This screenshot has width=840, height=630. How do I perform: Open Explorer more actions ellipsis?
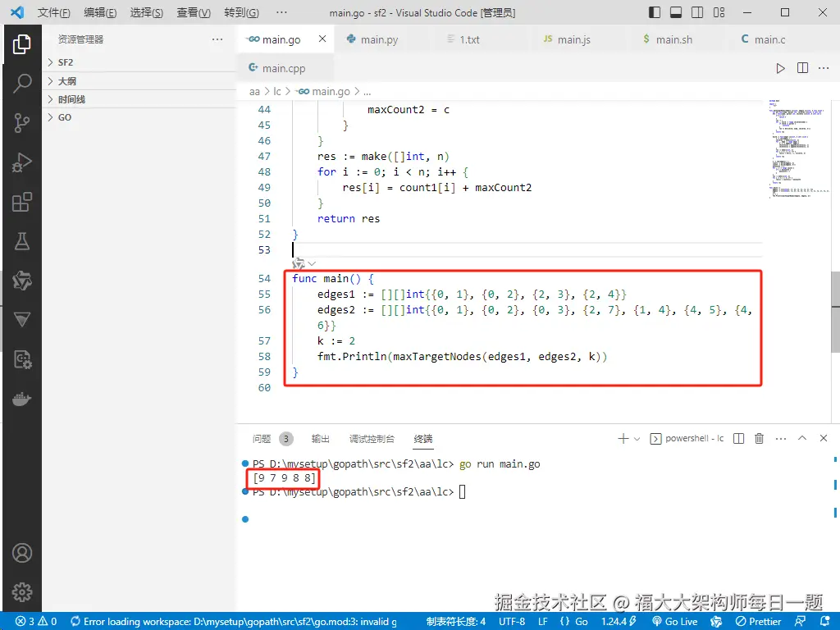click(217, 39)
